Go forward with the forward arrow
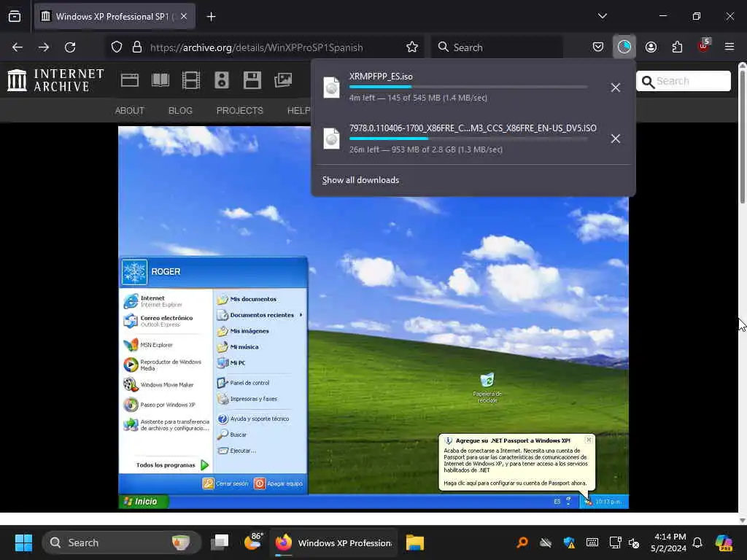This screenshot has height=560, width=747. tap(43, 47)
